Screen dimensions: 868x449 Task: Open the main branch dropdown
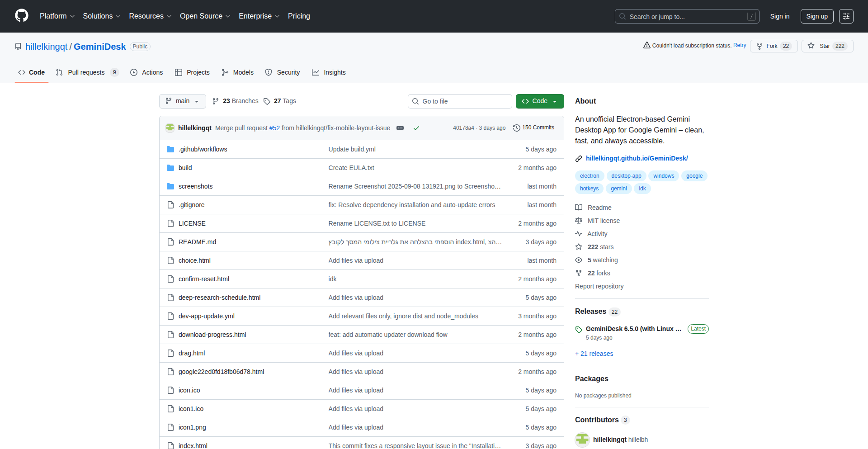click(182, 101)
